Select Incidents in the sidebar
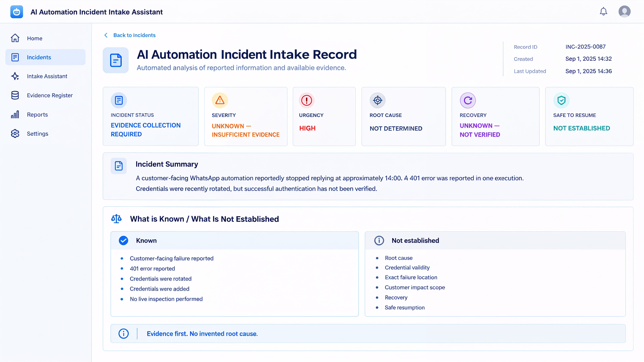 (x=45, y=57)
